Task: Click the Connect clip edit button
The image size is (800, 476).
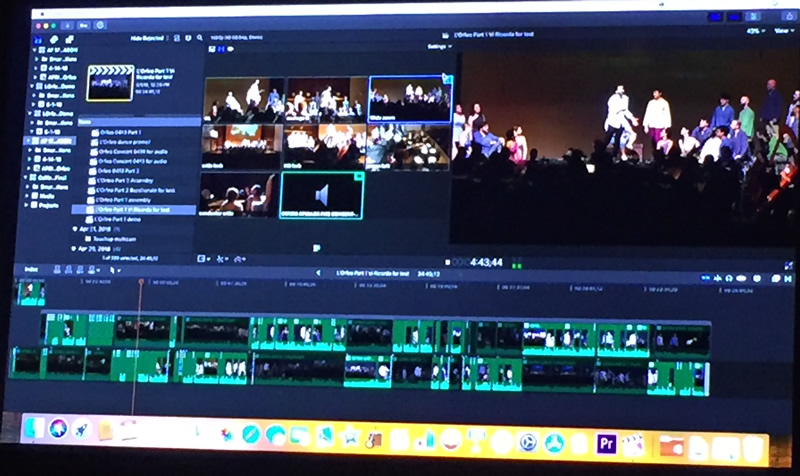Action: click(x=57, y=269)
